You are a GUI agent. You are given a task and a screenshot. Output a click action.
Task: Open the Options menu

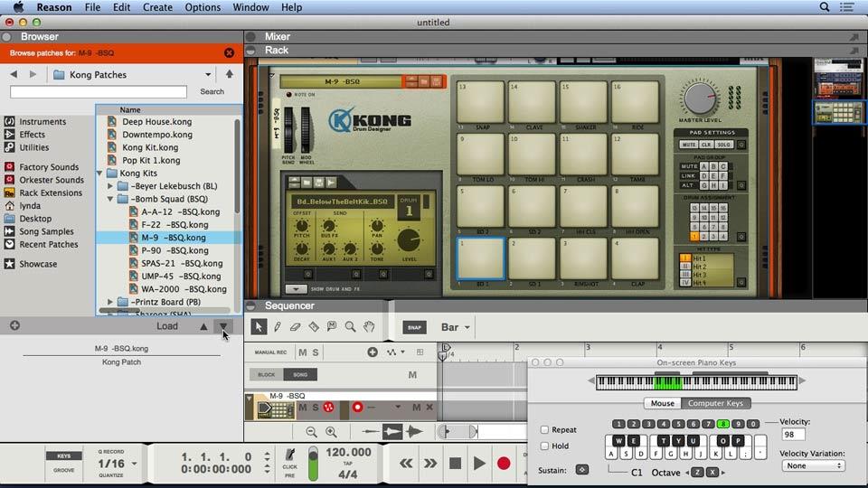[x=203, y=7]
